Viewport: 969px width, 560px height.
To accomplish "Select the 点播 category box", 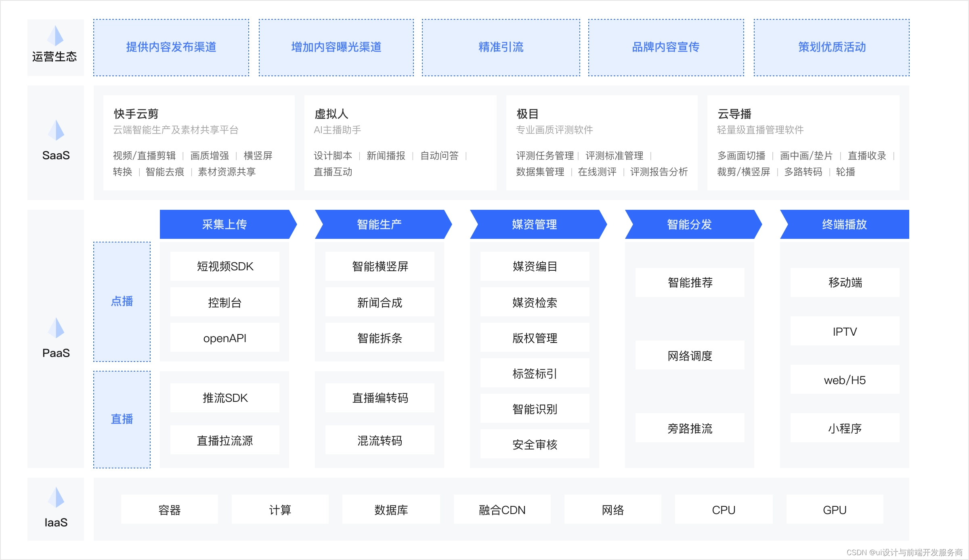I will (x=122, y=301).
